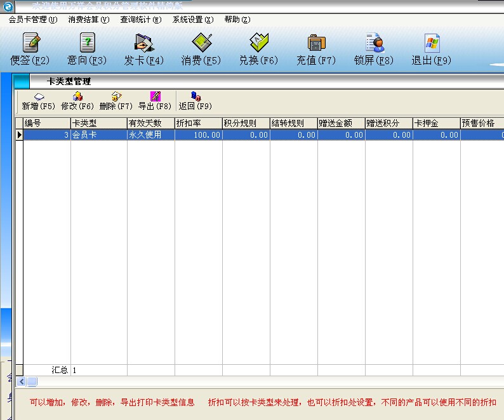The height and width of the screenshot is (420, 504).
Task: Lock screen with 锁屏 (F8)
Action: click(374, 50)
